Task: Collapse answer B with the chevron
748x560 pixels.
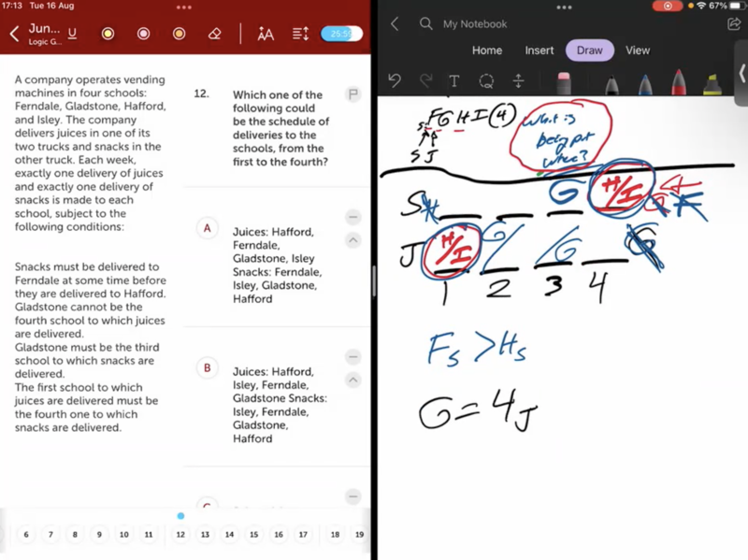Action: [352, 380]
